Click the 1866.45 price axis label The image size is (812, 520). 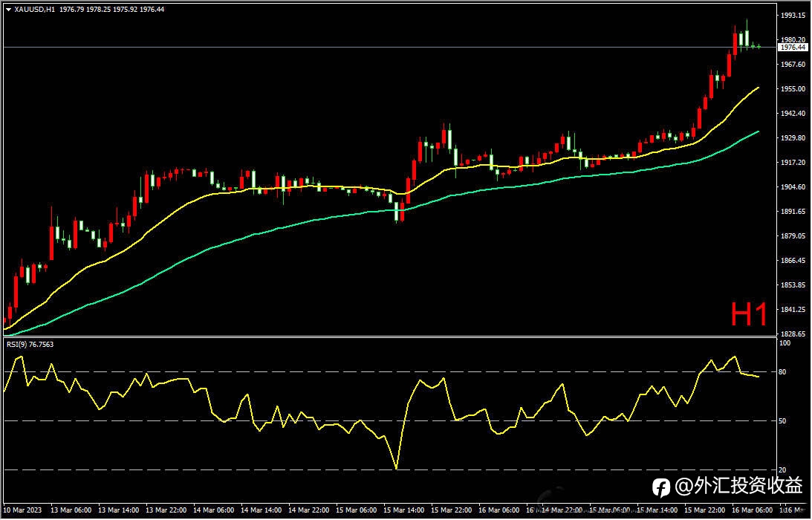click(793, 261)
